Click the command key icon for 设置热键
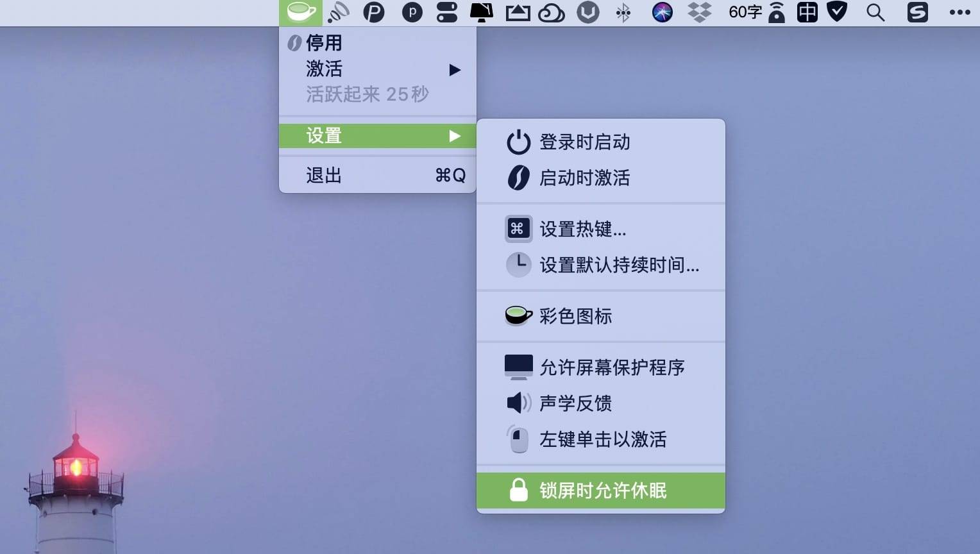Viewport: 980px width, 554px height. (x=518, y=229)
